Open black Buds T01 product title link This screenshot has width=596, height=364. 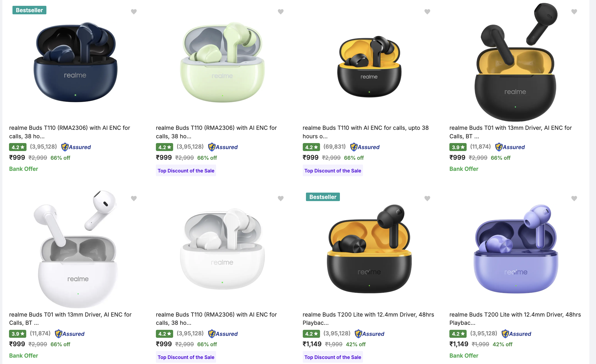click(510, 132)
